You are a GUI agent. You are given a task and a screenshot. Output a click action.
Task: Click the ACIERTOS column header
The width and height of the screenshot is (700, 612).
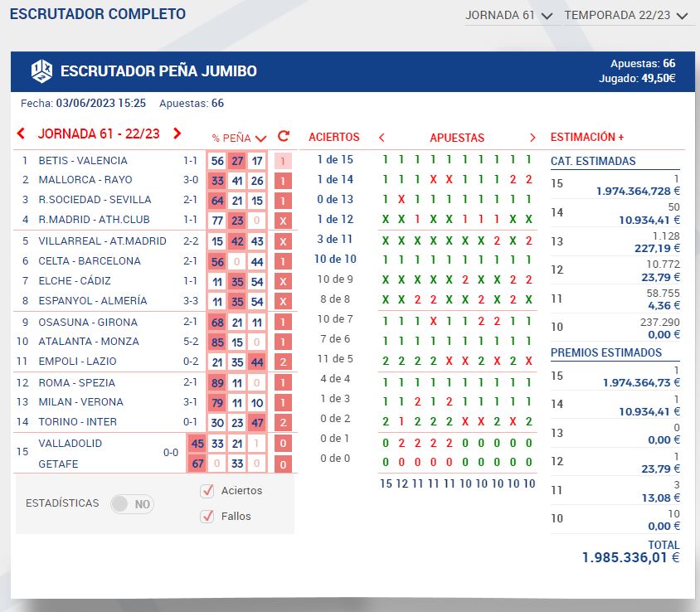click(x=334, y=137)
